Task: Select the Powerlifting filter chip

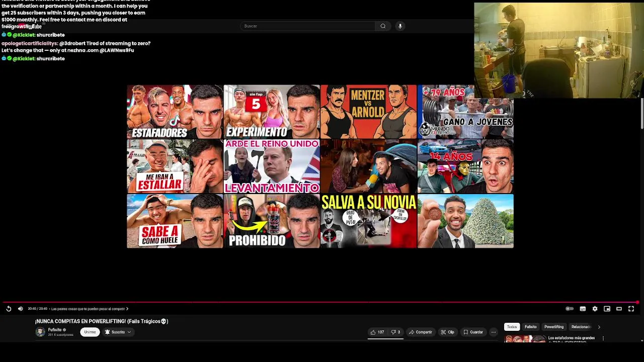Action: click(554, 327)
